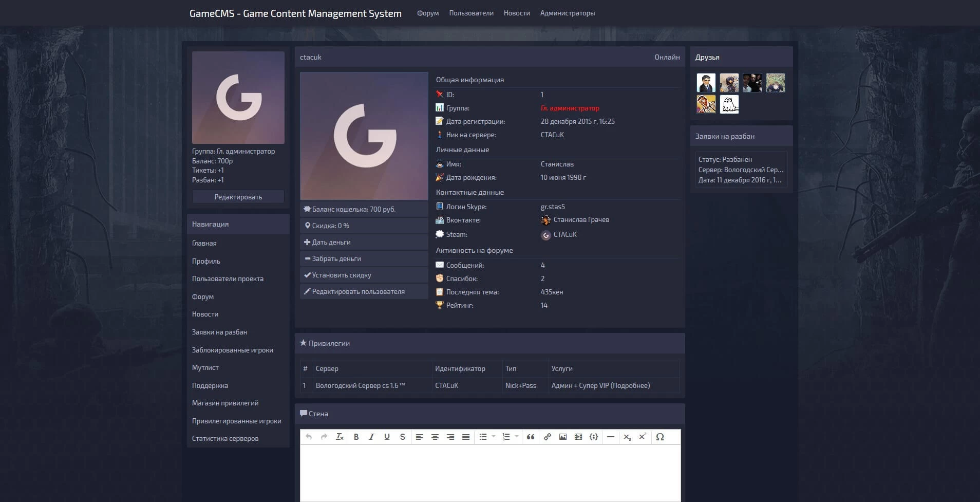This screenshot has width=980, height=502.
Task: Click the strikethrough icon in editor
Action: pos(403,437)
